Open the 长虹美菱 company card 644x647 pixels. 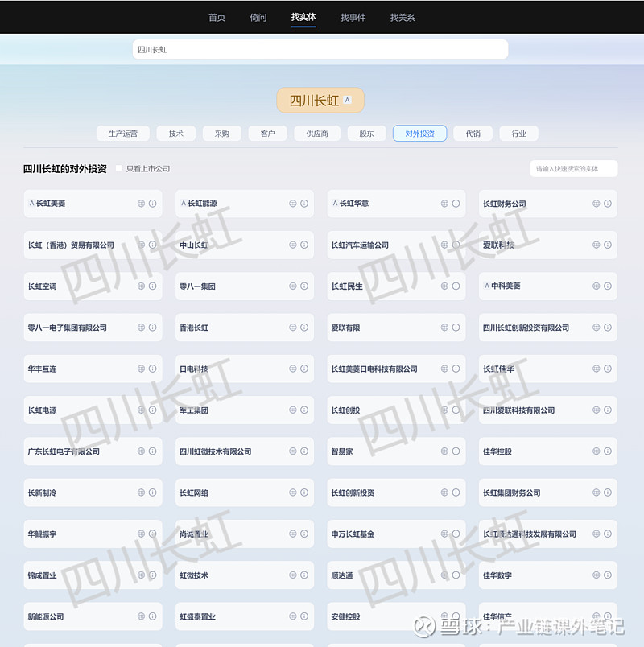coord(93,204)
